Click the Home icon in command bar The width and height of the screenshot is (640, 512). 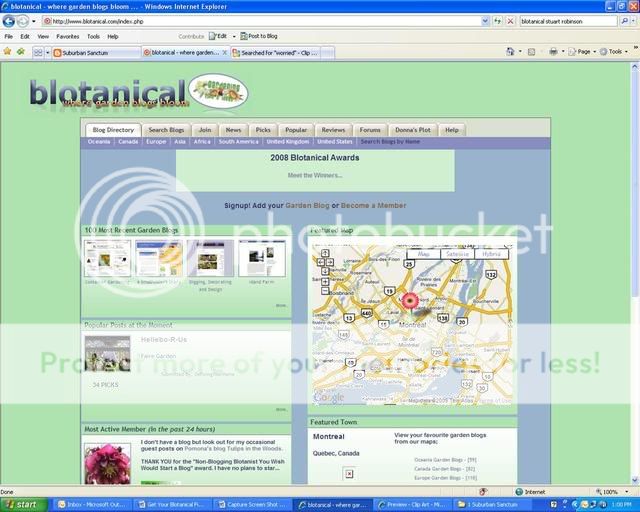pyautogui.click(x=510, y=52)
